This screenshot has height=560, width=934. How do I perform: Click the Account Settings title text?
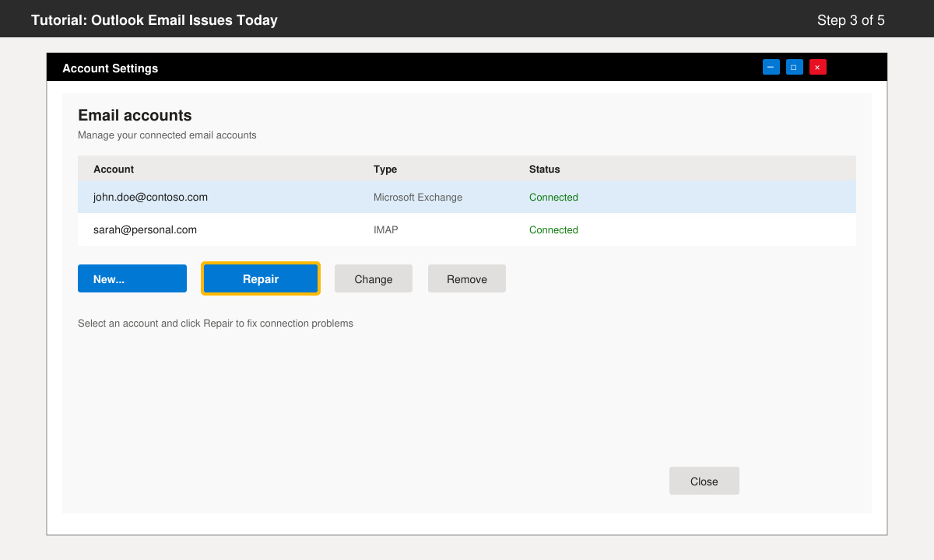(110, 68)
